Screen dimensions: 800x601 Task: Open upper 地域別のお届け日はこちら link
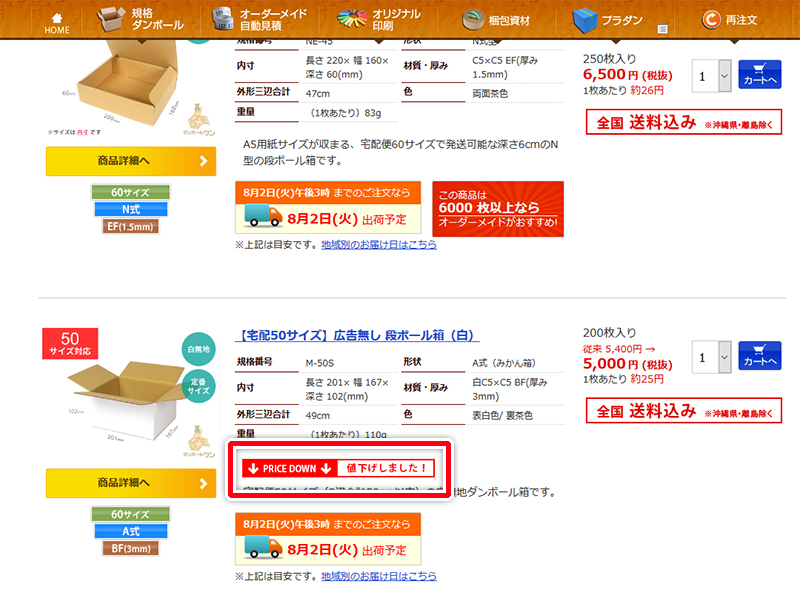[x=379, y=245]
